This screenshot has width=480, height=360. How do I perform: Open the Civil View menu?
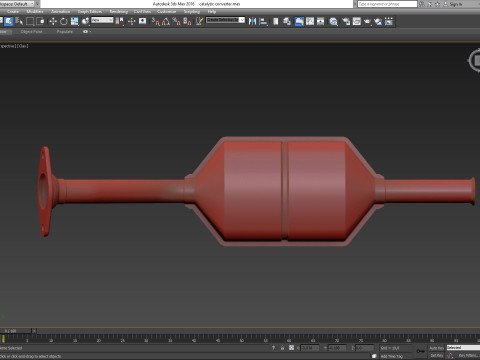(x=142, y=12)
